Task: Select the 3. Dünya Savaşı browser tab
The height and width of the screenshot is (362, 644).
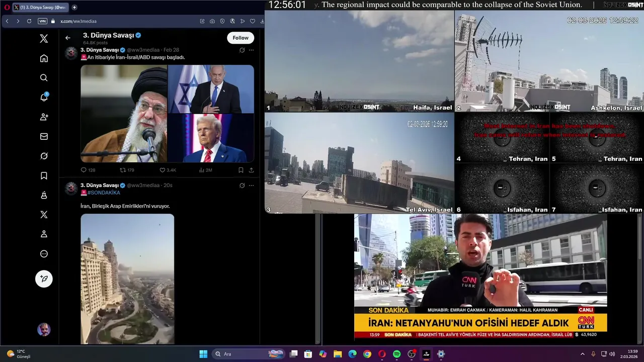Action: pos(40,7)
